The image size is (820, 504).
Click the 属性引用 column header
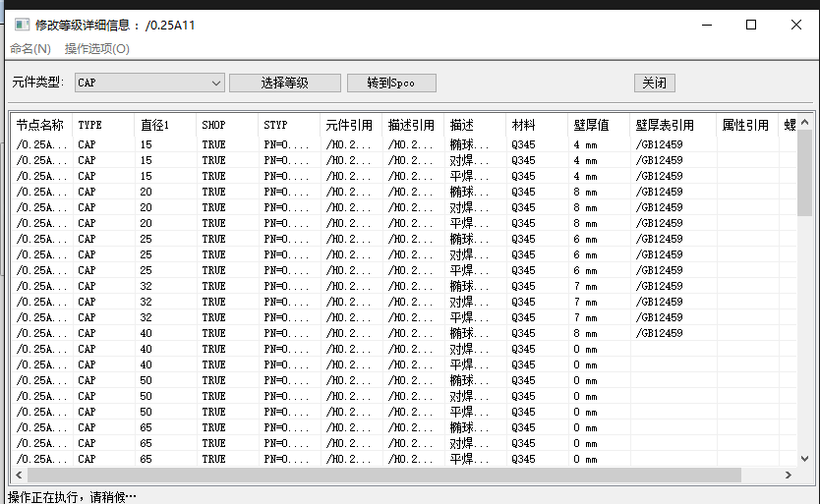[745, 125]
